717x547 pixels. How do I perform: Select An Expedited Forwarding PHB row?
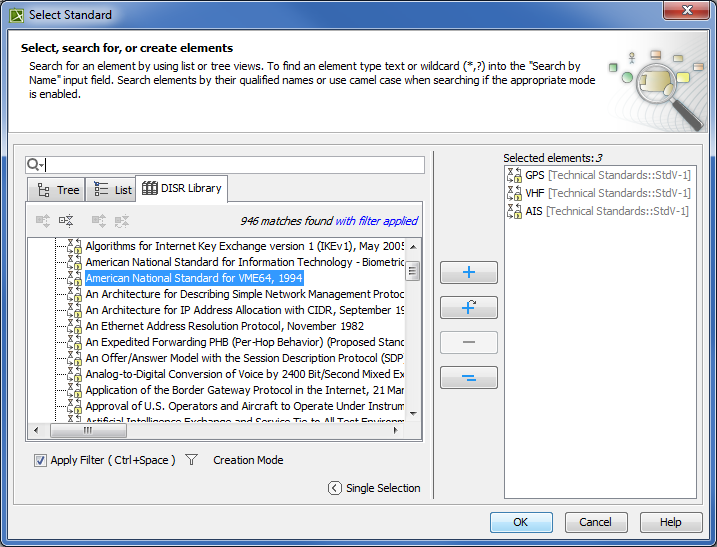click(x=245, y=342)
